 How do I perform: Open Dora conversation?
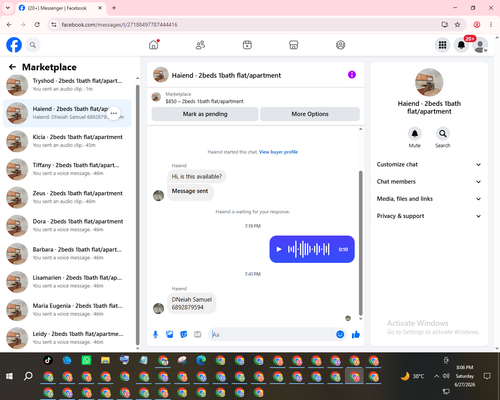[67, 226]
